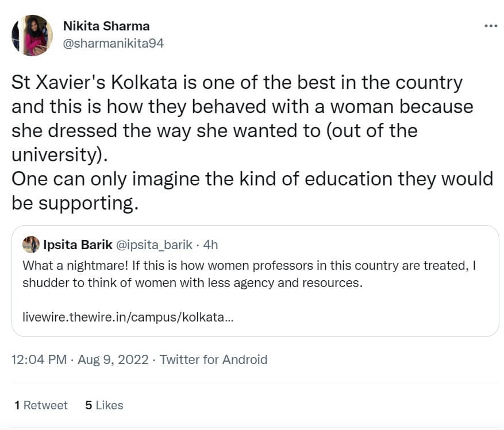Click the 'One can only imagine' sentence
The image size is (504, 430).
pos(252,179)
